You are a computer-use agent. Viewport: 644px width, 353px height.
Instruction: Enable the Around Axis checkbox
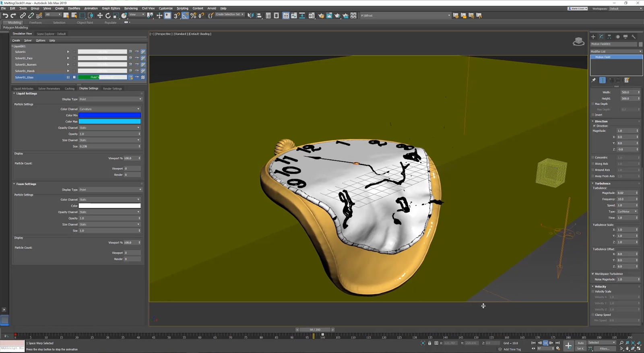[593, 170]
